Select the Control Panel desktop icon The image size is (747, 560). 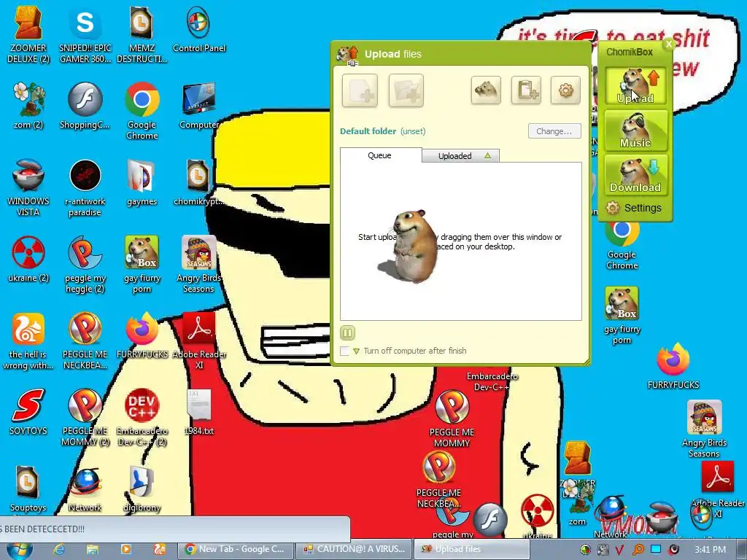(198, 30)
